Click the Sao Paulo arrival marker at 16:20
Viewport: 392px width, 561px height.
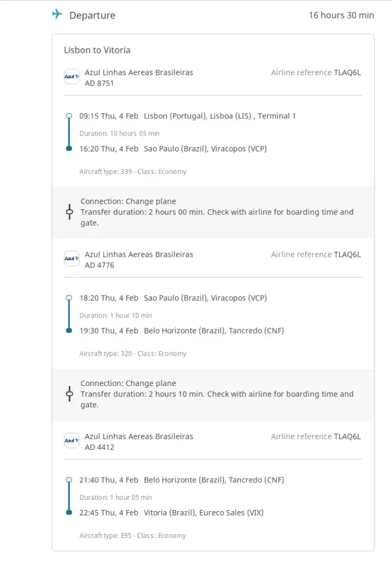[69, 149]
